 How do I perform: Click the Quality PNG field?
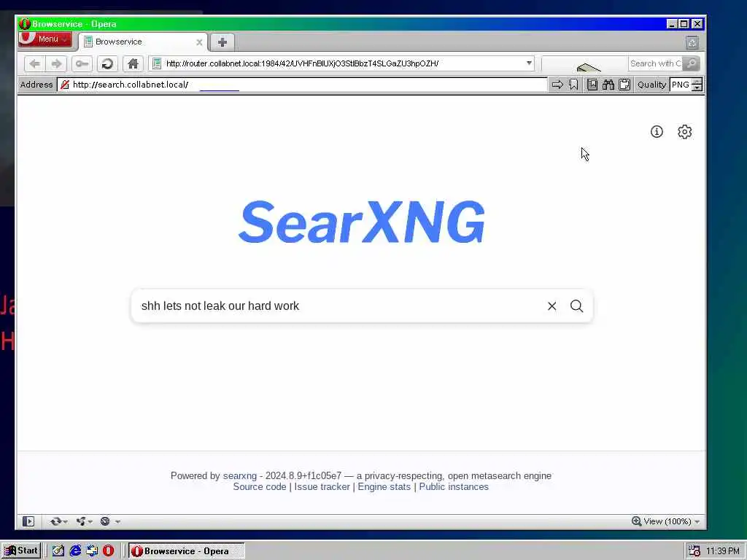tap(681, 85)
